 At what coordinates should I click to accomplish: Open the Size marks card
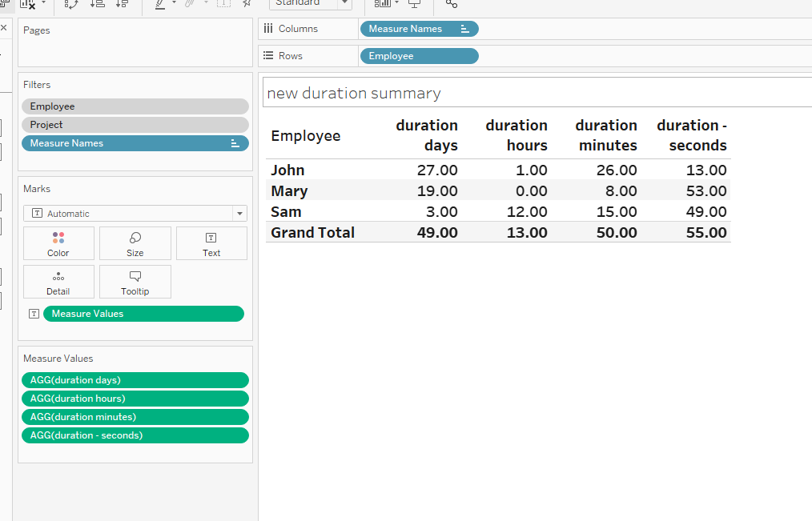click(x=135, y=243)
